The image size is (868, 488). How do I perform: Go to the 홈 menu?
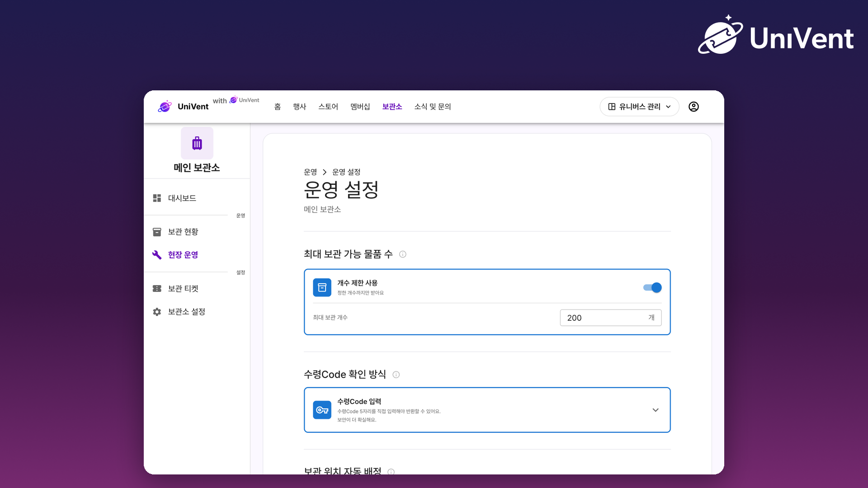(278, 107)
